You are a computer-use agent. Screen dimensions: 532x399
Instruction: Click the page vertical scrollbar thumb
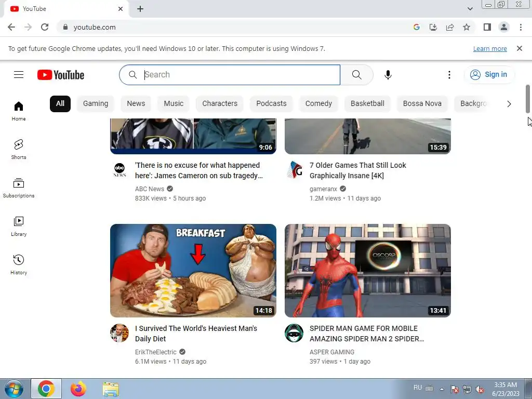coord(528,99)
